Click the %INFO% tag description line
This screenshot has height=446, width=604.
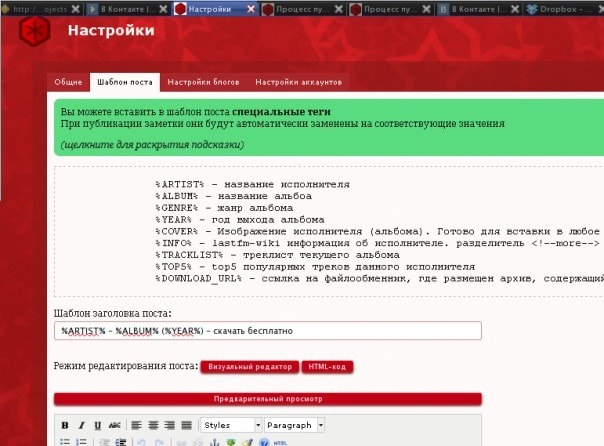pos(378,243)
